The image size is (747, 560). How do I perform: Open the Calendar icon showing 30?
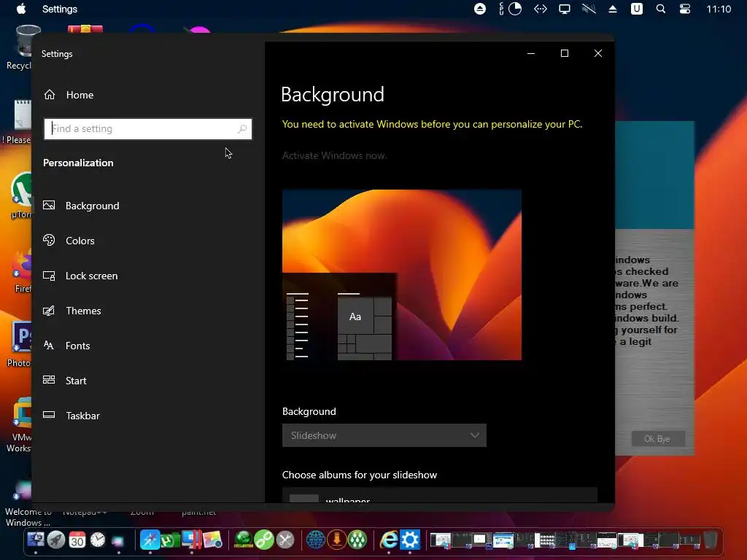pyautogui.click(x=77, y=540)
